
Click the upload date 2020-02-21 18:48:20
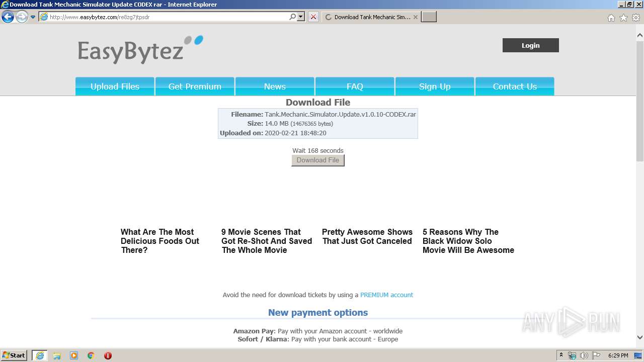click(295, 133)
